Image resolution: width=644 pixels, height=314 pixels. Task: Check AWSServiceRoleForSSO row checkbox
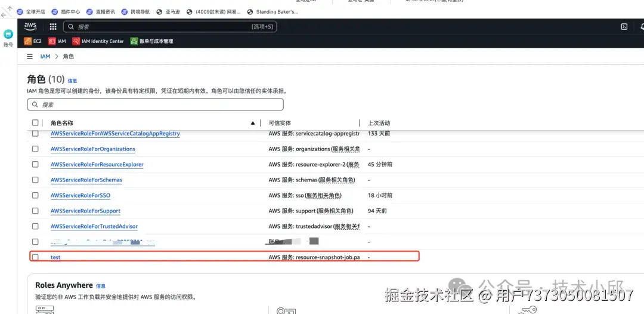click(35, 195)
